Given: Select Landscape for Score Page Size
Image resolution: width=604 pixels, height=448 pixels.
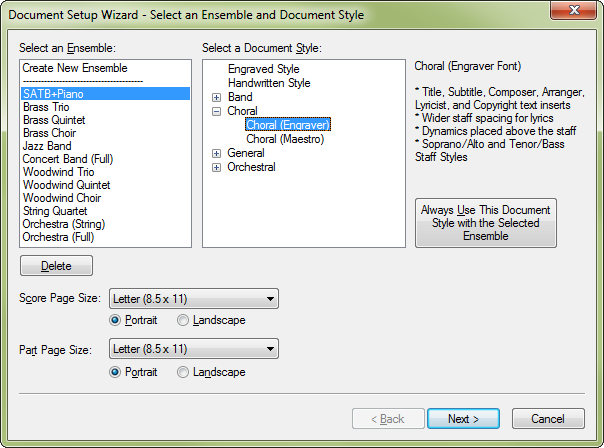Looking at the screenshot, I should pyautogui.click(x=183, y=320).
